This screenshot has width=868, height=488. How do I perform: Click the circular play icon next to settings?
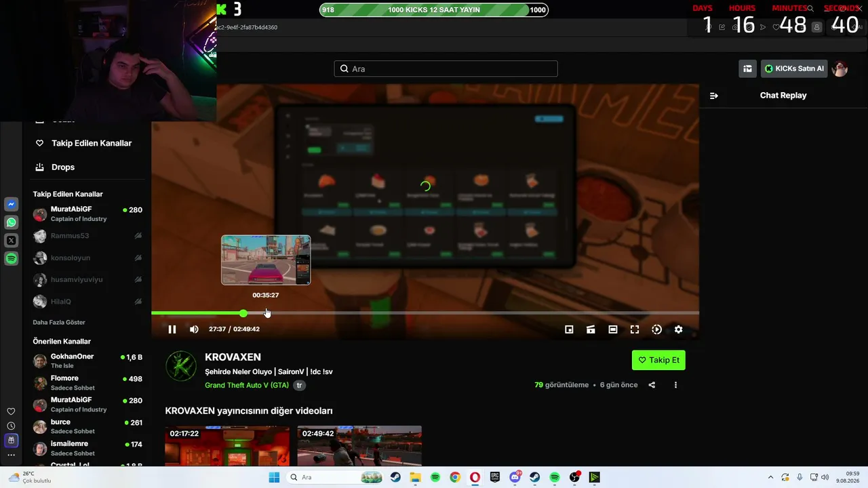[656, 329]
